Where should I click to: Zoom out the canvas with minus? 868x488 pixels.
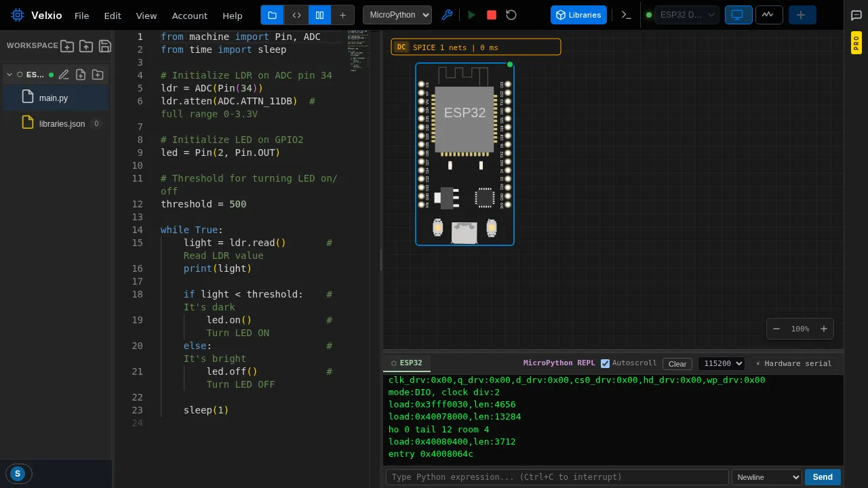pyautogui.click(x=777, y=329)
